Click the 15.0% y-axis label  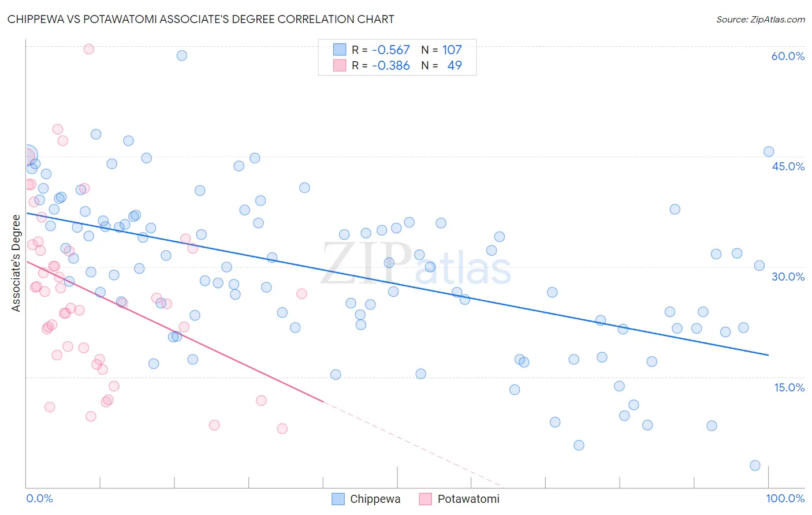pyautogui.click(x=789, y=387)
